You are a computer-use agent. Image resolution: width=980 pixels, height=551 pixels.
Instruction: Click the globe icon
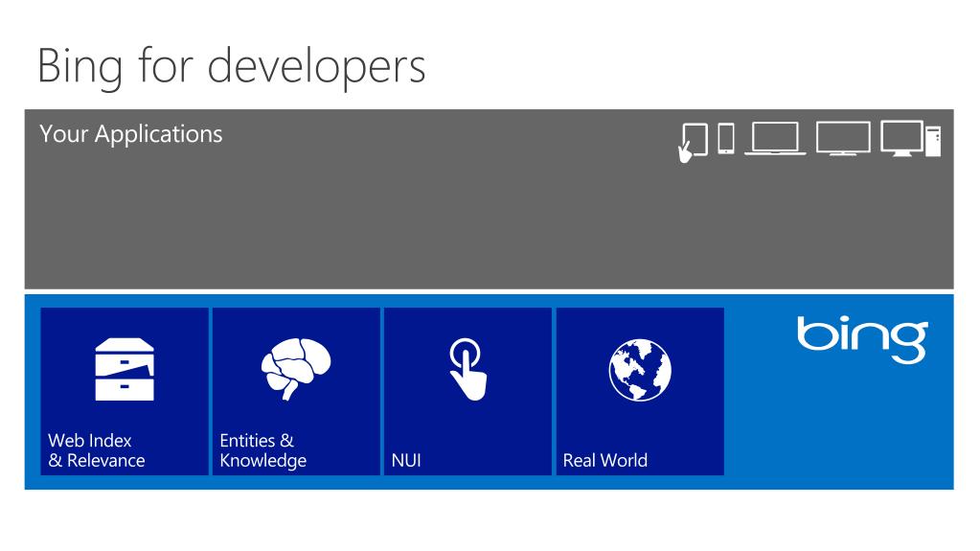pyautogui.click(x=640, y=370)
